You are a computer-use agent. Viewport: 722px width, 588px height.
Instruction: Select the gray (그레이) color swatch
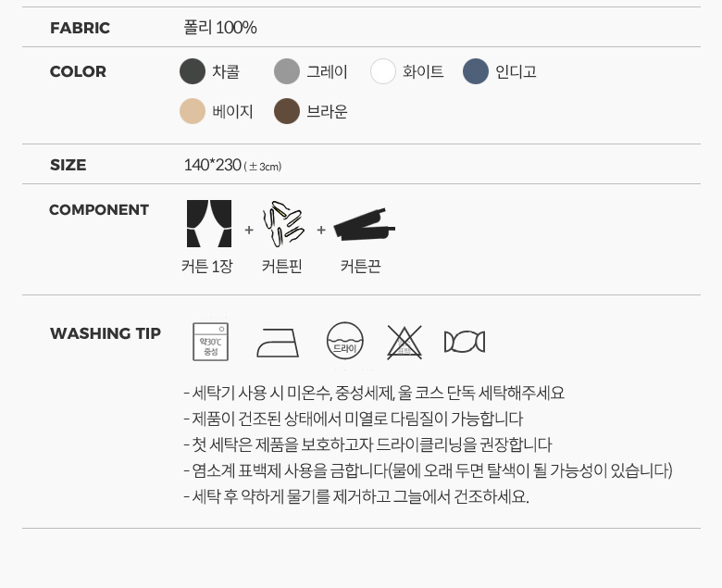[x=287, y=71]
